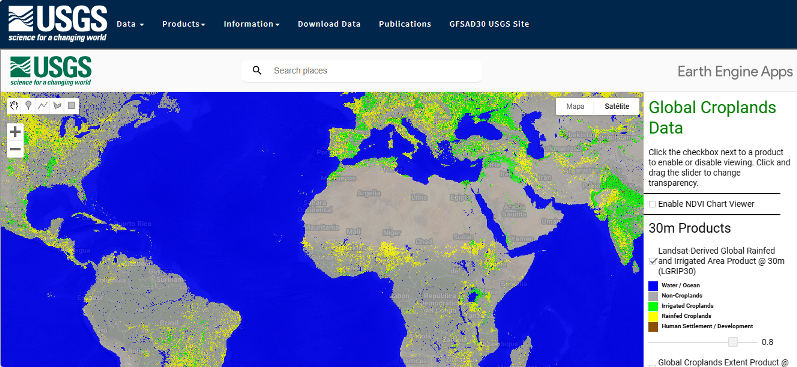The image size is (797, 367).
Task: Go to Download Data page
Action: pyautogui.click(x=329, y=24)
